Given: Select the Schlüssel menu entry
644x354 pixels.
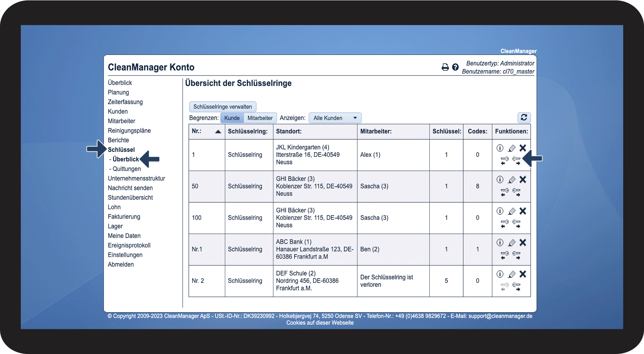Looking at the screenshot, I should tap(121, 149).
